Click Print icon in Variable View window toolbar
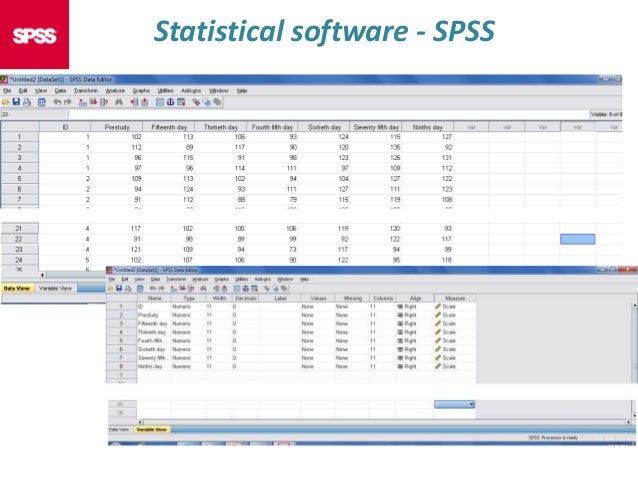 pyautogui.click(x=128, y=289)
